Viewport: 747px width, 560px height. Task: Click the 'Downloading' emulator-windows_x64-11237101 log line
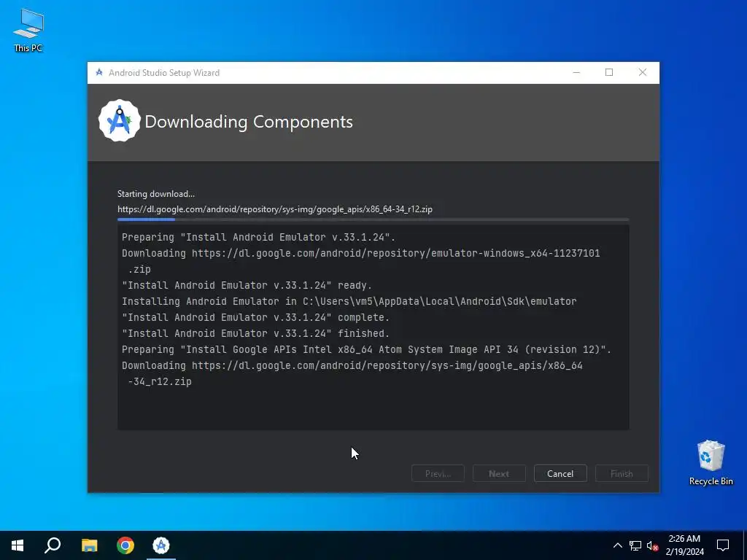coord(360,261)
